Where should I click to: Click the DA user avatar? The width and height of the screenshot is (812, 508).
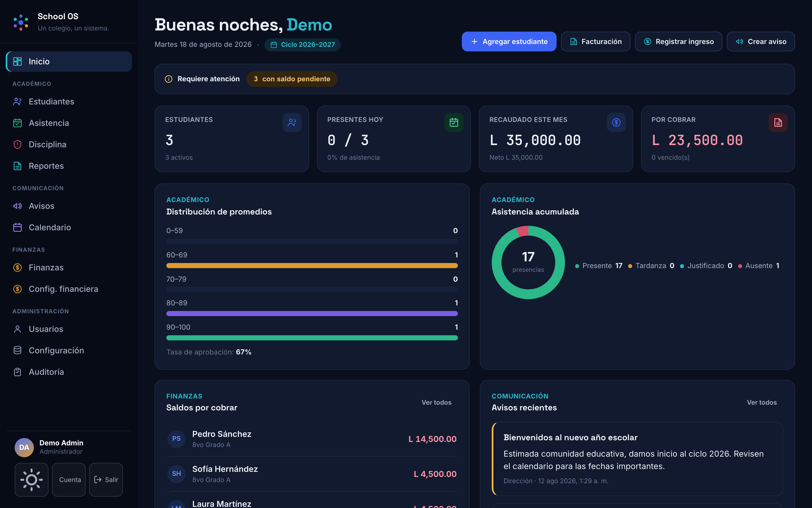point(24,447)
